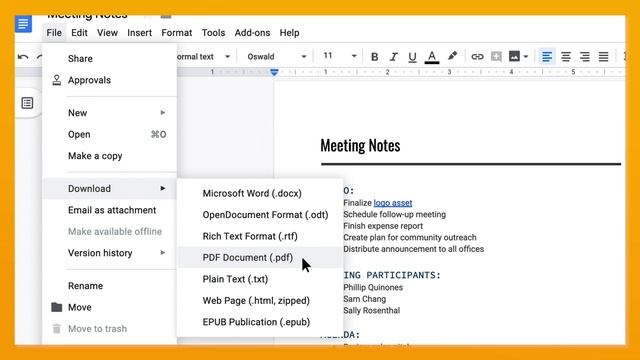
Task: Select justify alignment
Action: tap(603, 56)
